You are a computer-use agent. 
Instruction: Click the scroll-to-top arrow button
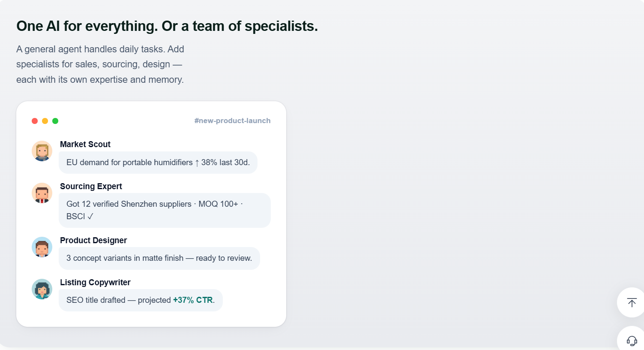(x=632, y=302)
